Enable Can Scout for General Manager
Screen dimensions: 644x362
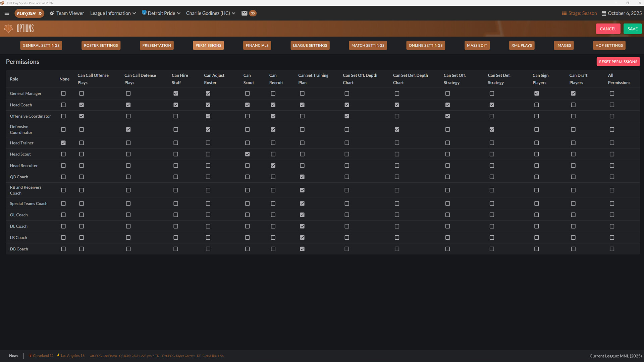coord(248,94)
